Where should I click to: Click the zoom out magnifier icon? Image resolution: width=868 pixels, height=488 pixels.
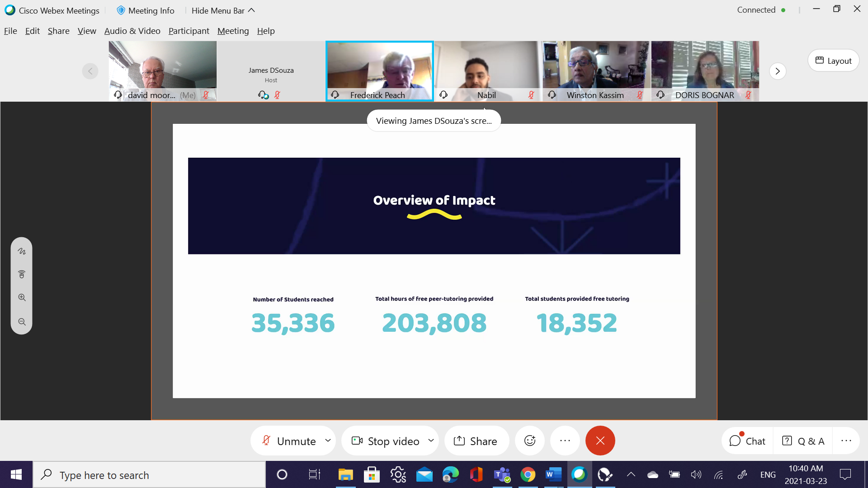click(22, 322)
